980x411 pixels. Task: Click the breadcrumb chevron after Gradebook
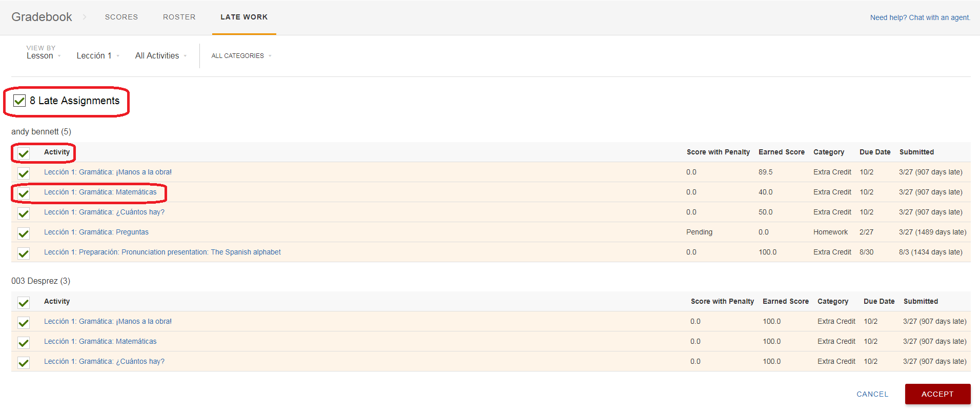coord(85,17)
